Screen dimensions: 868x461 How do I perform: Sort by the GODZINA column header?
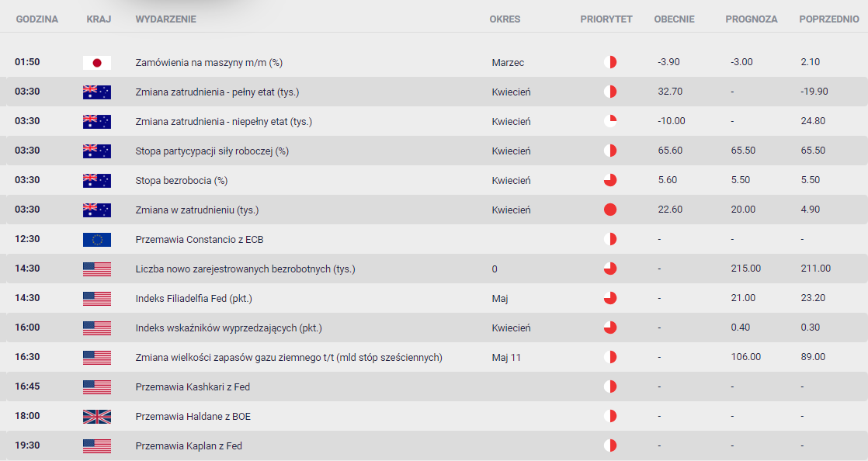[x=37, y=19]
